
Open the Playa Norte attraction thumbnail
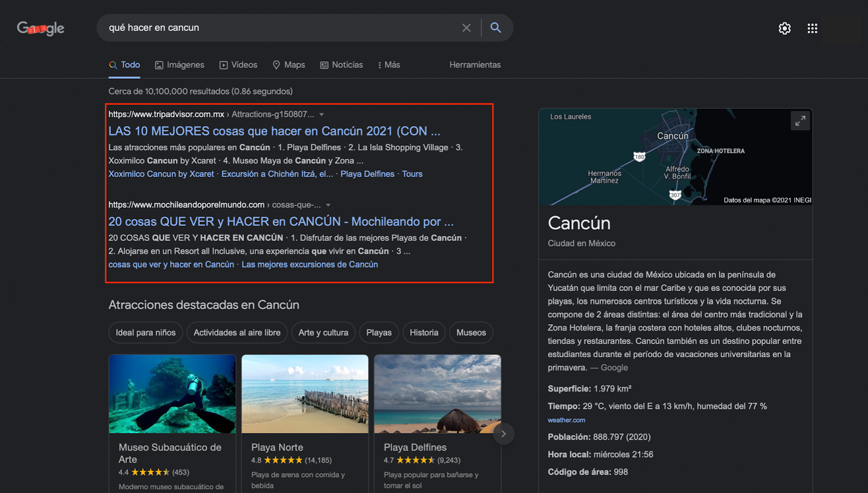pyautogui.click(x=305, y=394)
